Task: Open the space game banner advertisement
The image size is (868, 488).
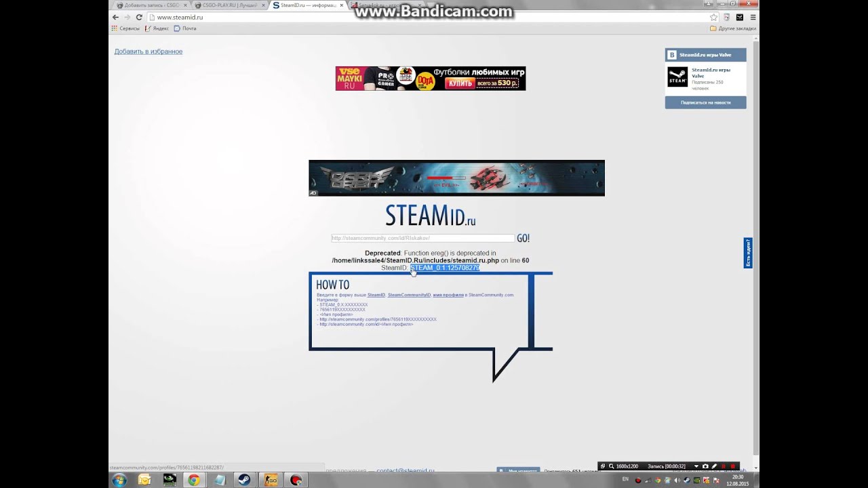Action: [456, 178]
